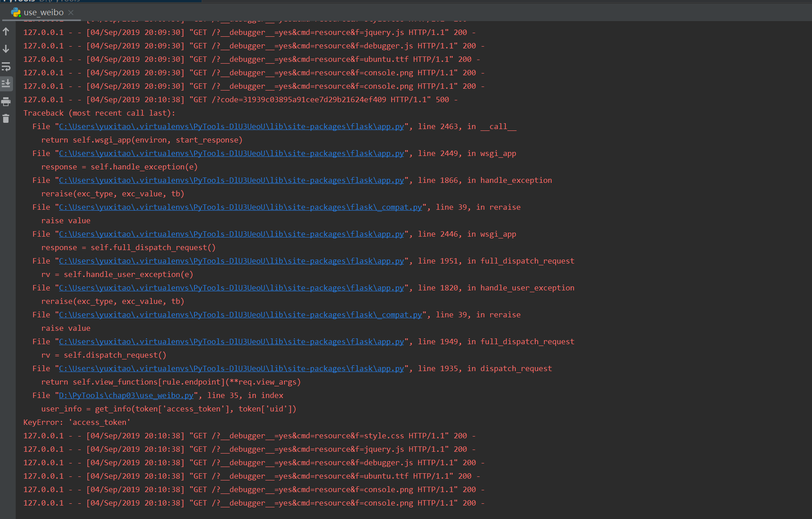Click the 20:10:38 ubuntu.ttf log line
The height and width of the screenshot is (519, 812).
click(251, 476)
